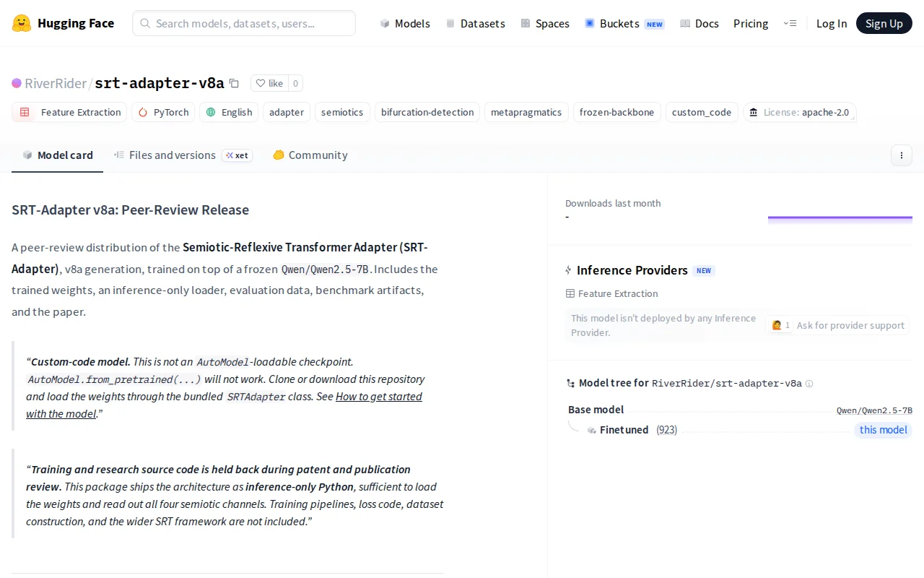Open Datasets in the top navigation
This screenshot has width=924, height=578.
pyautogui.click(x=475, y=23)
